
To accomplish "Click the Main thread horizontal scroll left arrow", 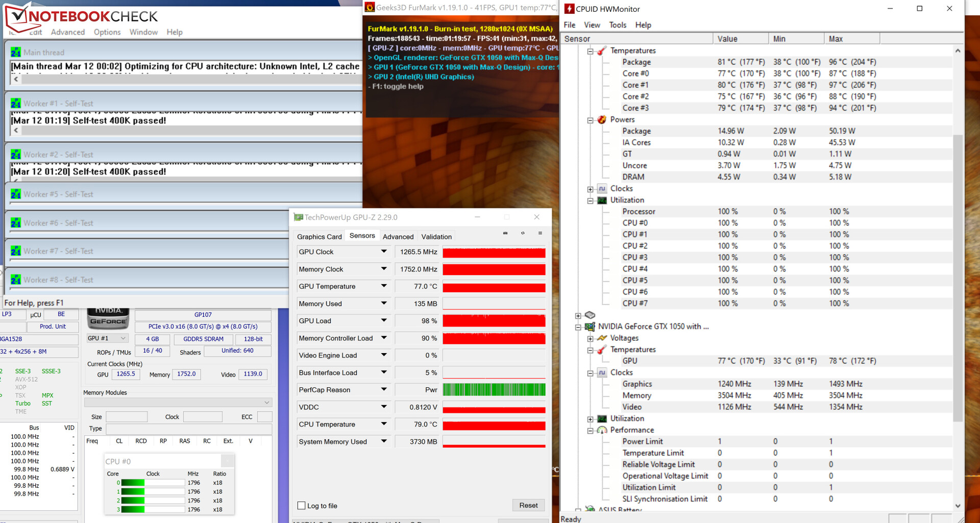I will [x=16, y=79].
